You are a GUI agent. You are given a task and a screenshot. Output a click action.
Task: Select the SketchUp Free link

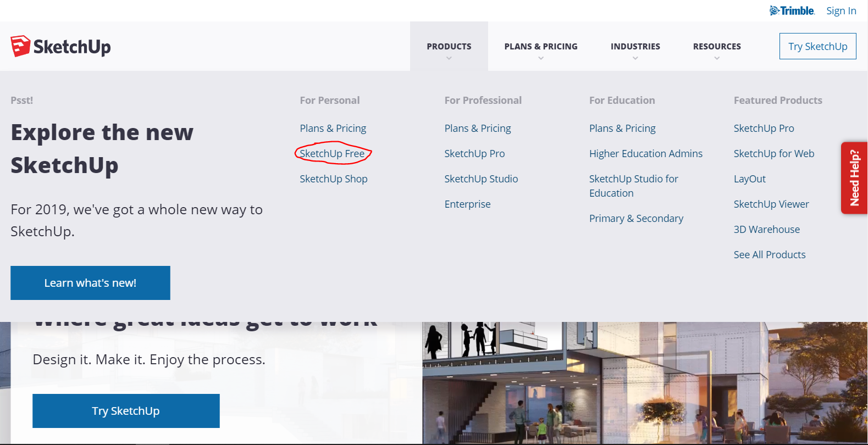coord(332,153)
